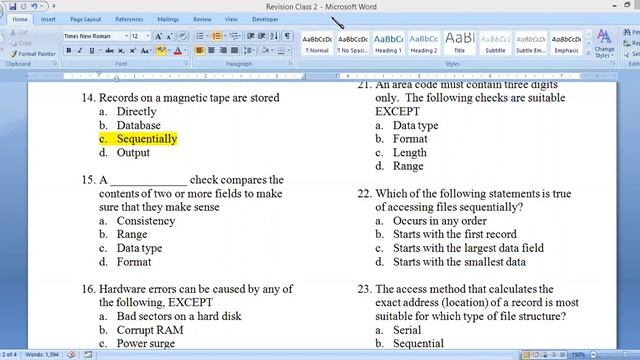
Task: Click the Format Painter button
Action: tap(33, 54)
